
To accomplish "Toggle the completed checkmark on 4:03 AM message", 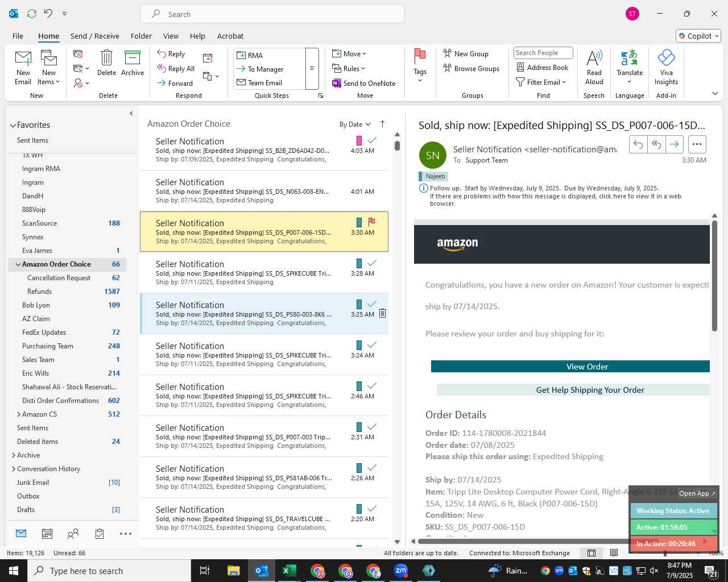I will click(x=371, y=140).
